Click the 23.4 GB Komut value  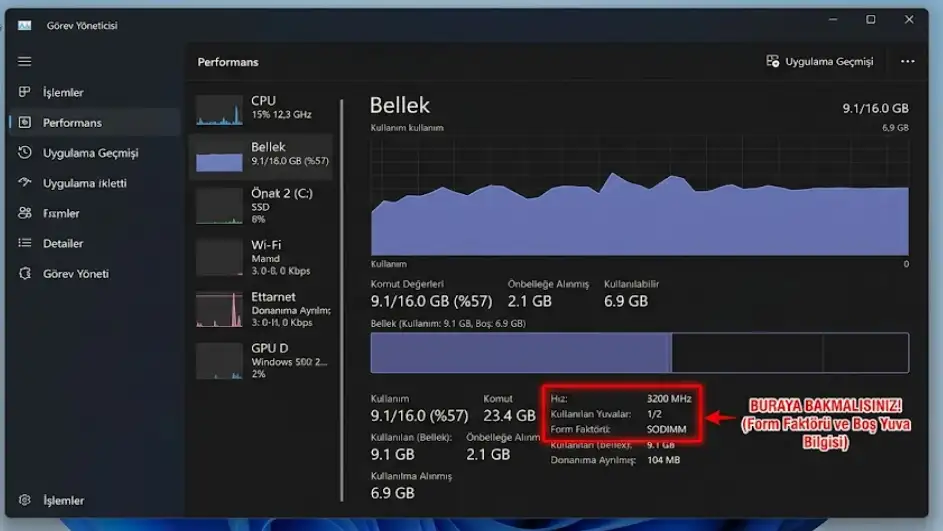(x=509, y=416)
